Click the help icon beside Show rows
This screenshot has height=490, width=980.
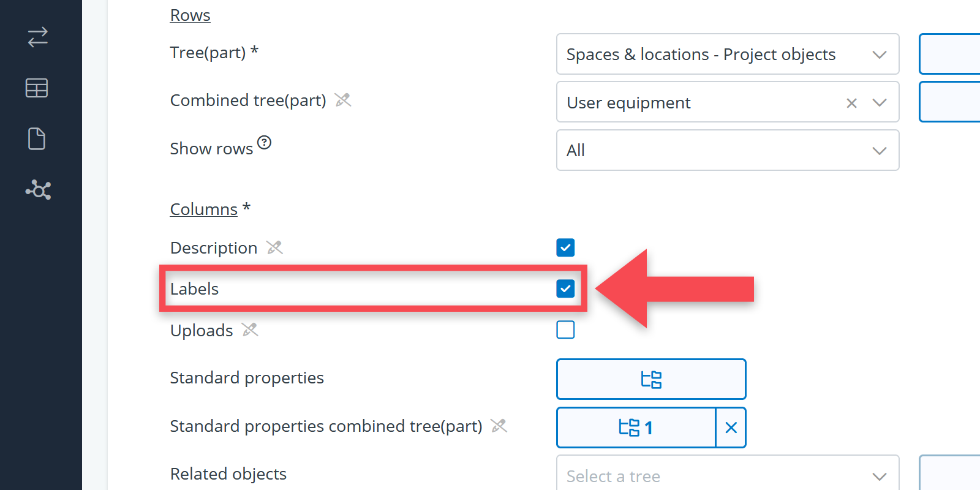pyautogui.click(x=264, y=143)
